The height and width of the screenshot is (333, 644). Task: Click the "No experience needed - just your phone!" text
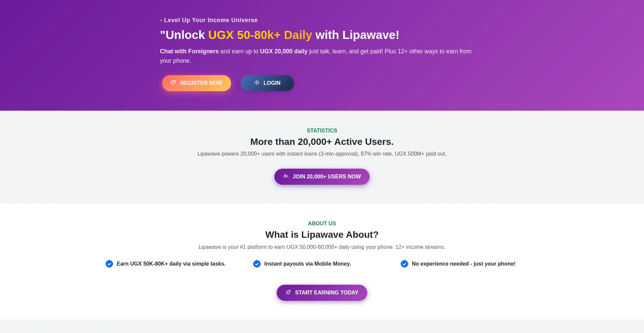tap(464, 264)
